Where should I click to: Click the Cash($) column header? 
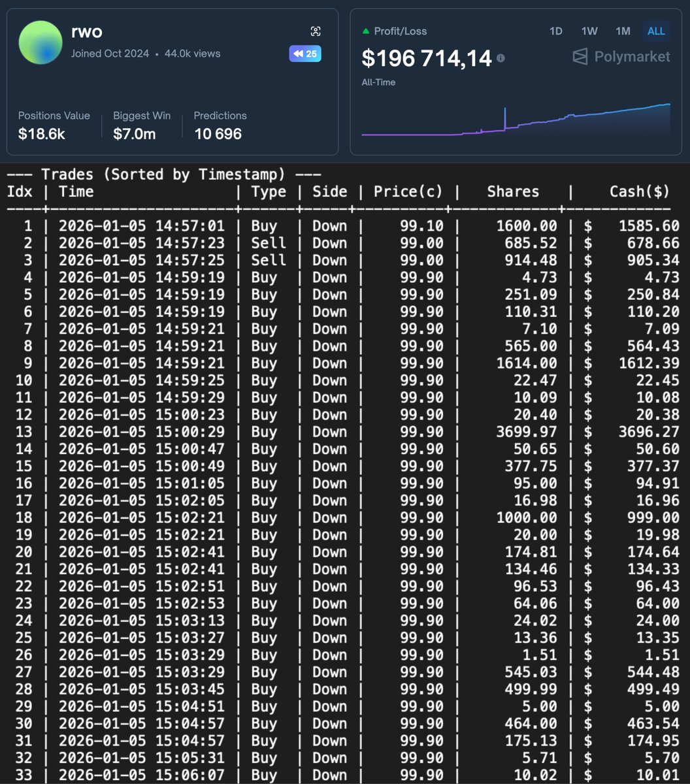[640, 191]
